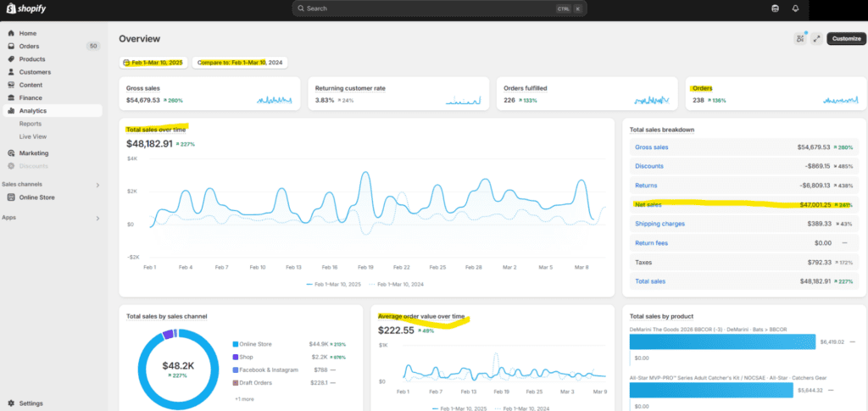
Task: Open the Orders menu item
Action: point(29,46)
